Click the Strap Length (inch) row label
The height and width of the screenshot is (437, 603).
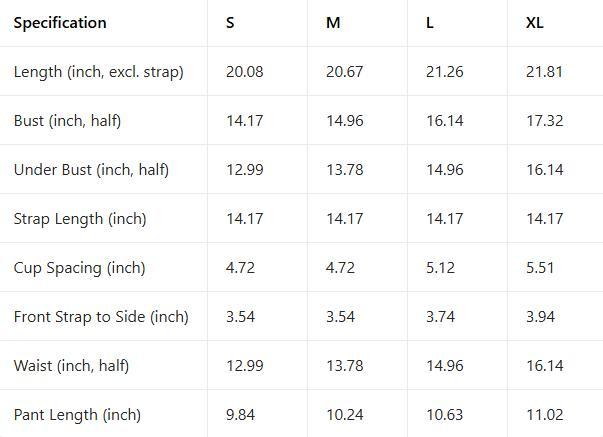[80, 219]
